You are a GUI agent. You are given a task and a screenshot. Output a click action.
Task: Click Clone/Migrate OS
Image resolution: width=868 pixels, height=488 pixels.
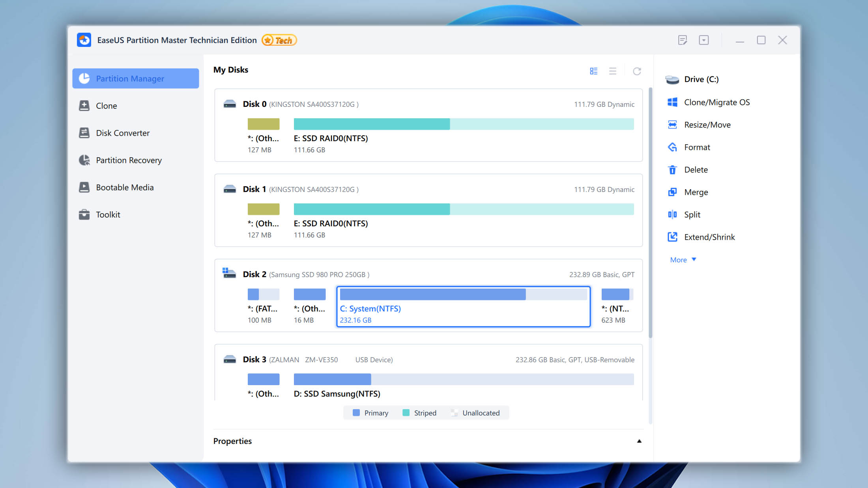717,102
